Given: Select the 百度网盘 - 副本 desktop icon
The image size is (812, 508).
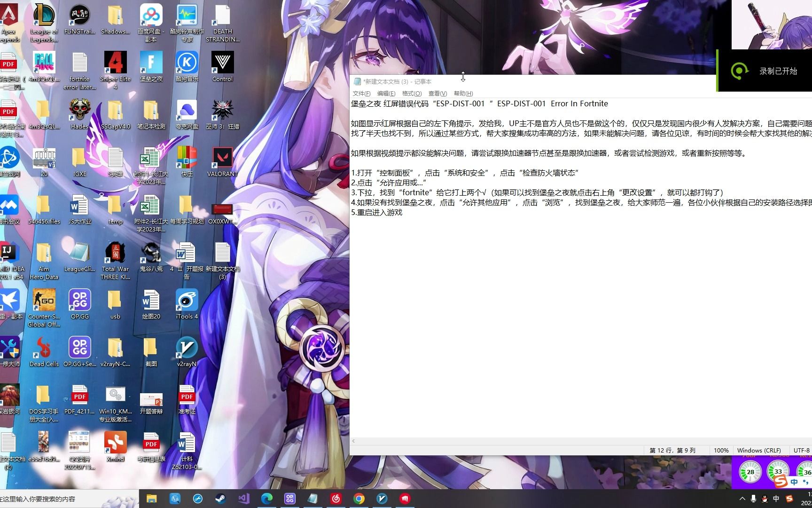Looking at the screenshot, I should (x=151, y=23).
